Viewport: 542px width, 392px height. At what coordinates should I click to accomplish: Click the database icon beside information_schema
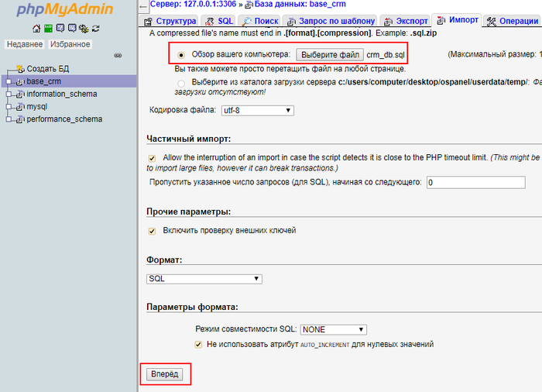click(x=20, y=95)
